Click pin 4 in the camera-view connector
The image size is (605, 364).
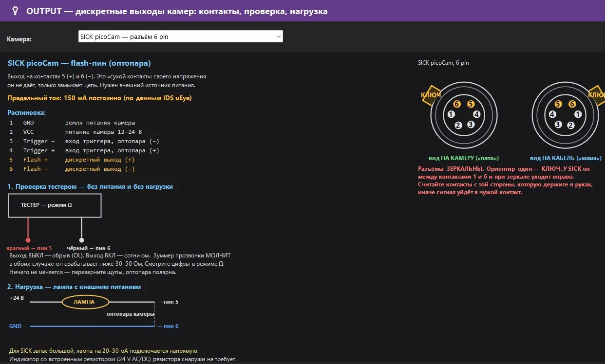click(x=476, y=114)
